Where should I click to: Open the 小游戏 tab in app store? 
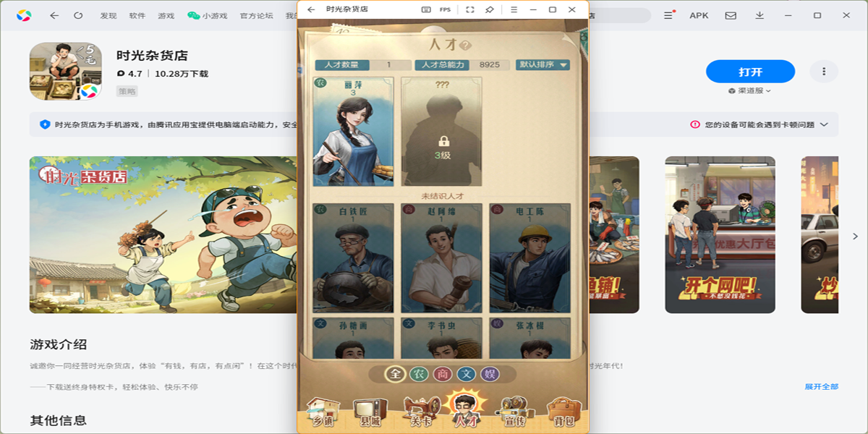click(208, 15)
